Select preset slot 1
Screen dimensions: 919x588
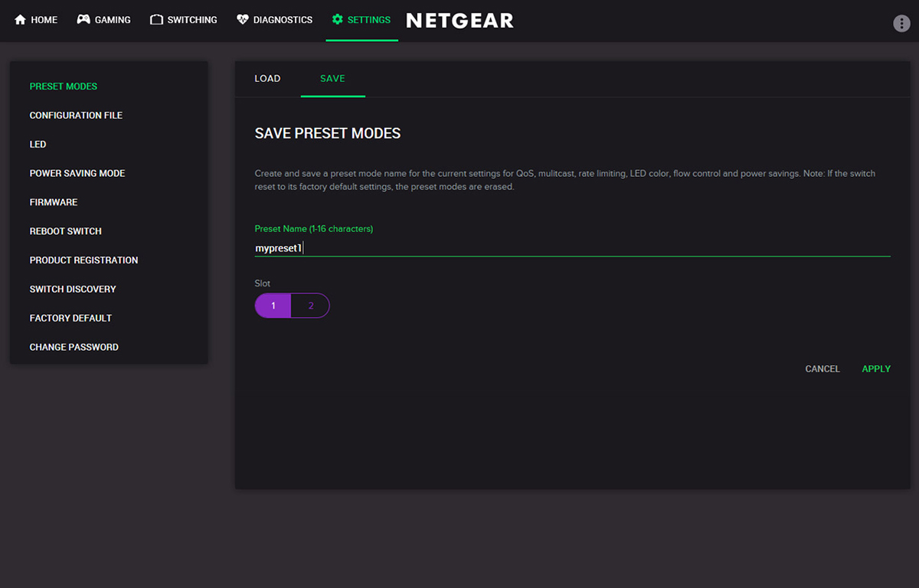click(x=273, y=305)
